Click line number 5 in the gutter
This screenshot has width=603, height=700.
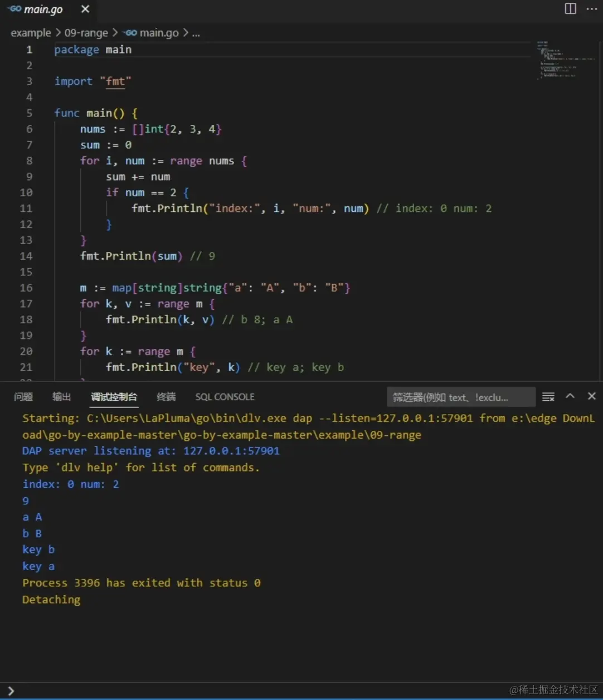(x=29, y=113)
